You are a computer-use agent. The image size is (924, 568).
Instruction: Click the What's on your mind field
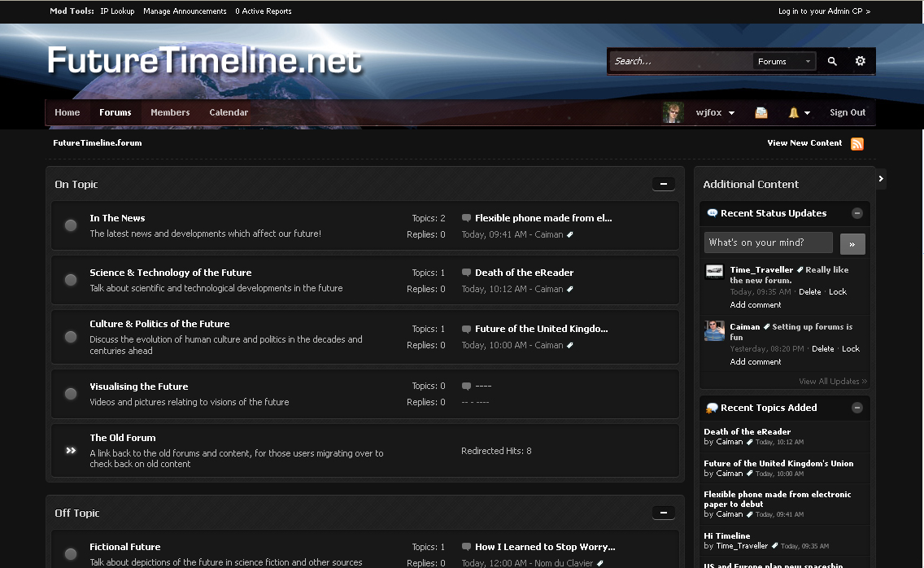pyautogui.click(x=768, y=242)
